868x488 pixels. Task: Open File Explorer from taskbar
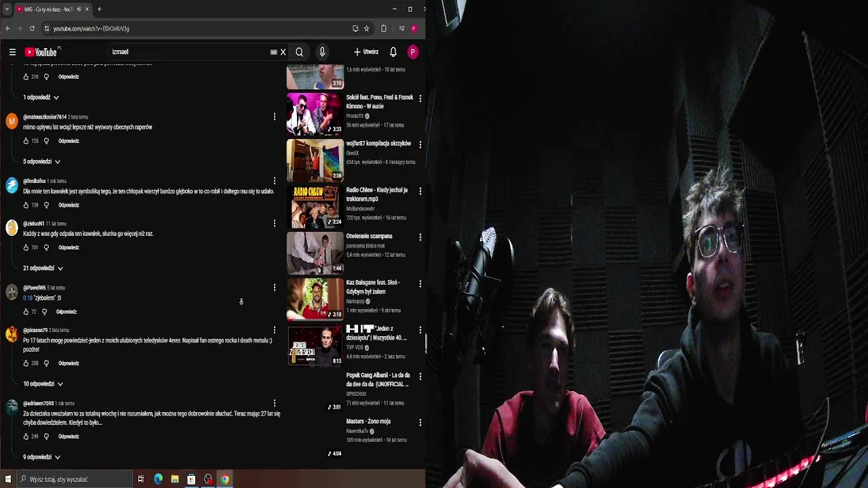[x=175, y=479]
